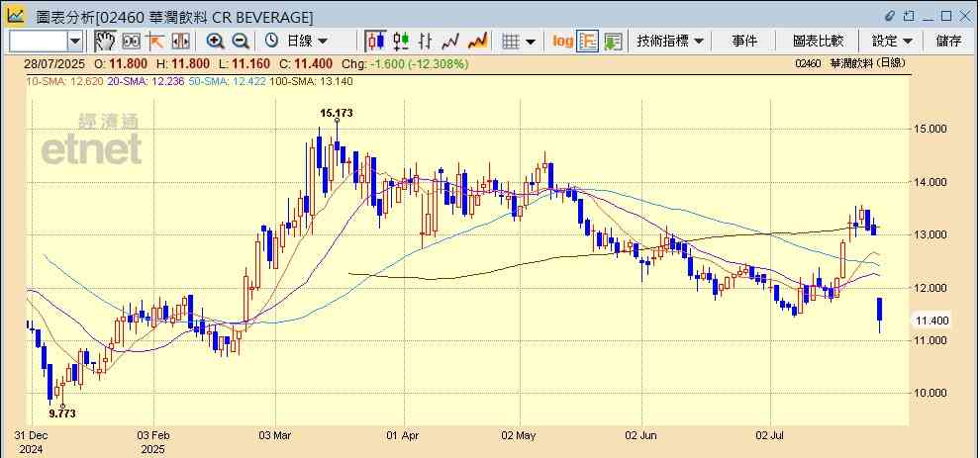This screenshot has width=980, height=458.
Task: Select the crosshair arrow cursor tool
Action: pyautogui.click(x=155, y=42)
